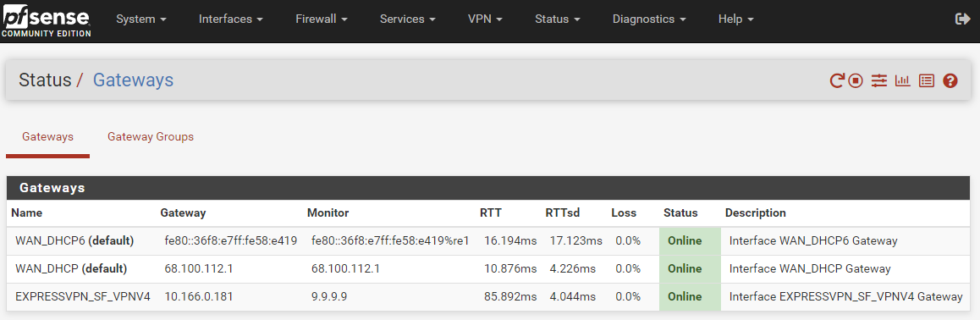Click the restart service circular arrow icon

click(x=837, y=80)
